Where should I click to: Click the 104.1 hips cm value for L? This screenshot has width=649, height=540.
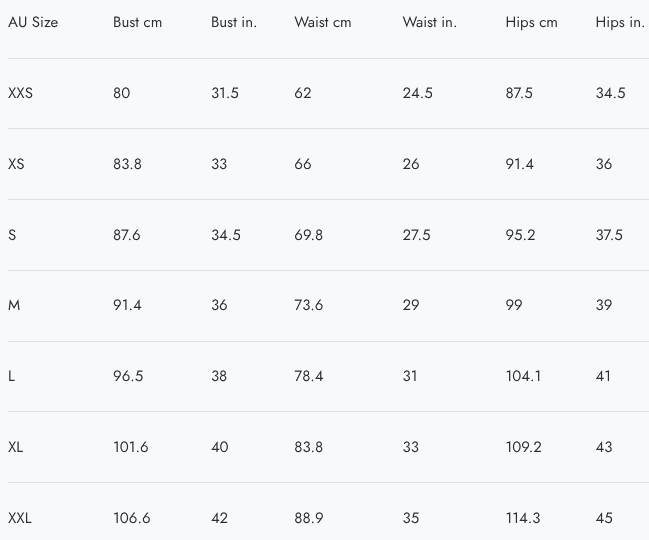[x=524, y=376]
